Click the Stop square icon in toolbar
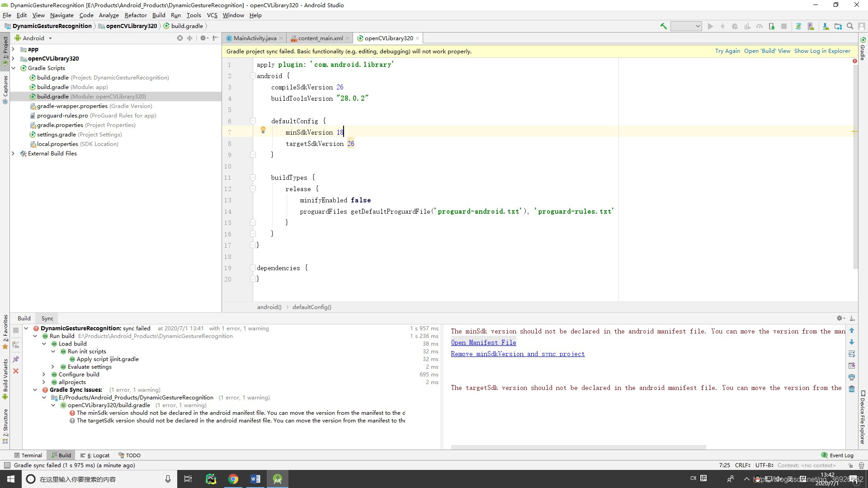 784,26
